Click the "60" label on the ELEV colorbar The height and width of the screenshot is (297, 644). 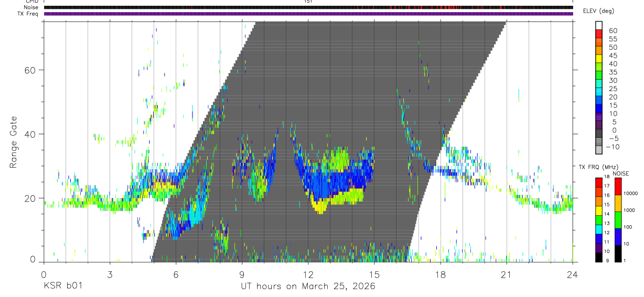[612, 31]
